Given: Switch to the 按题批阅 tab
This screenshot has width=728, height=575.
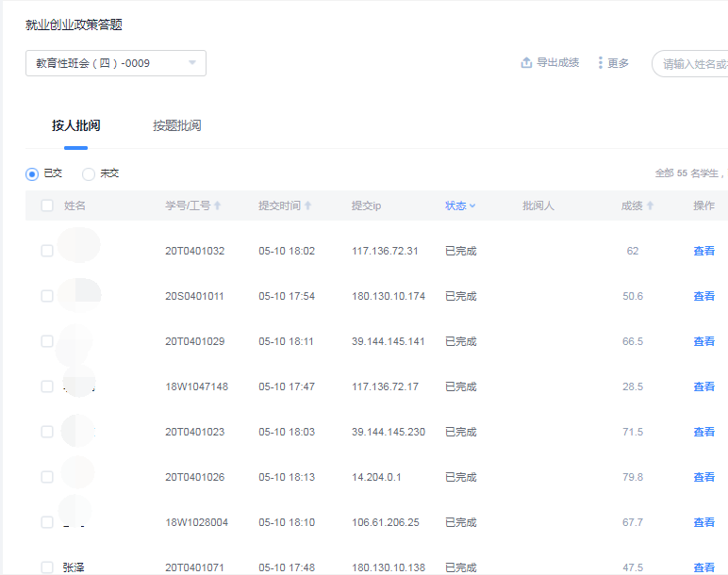Looking at the screenshot, I should [176, 125].
